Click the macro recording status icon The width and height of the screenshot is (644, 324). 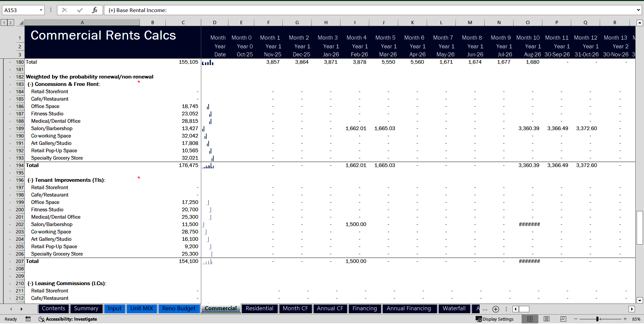point(28,319)
